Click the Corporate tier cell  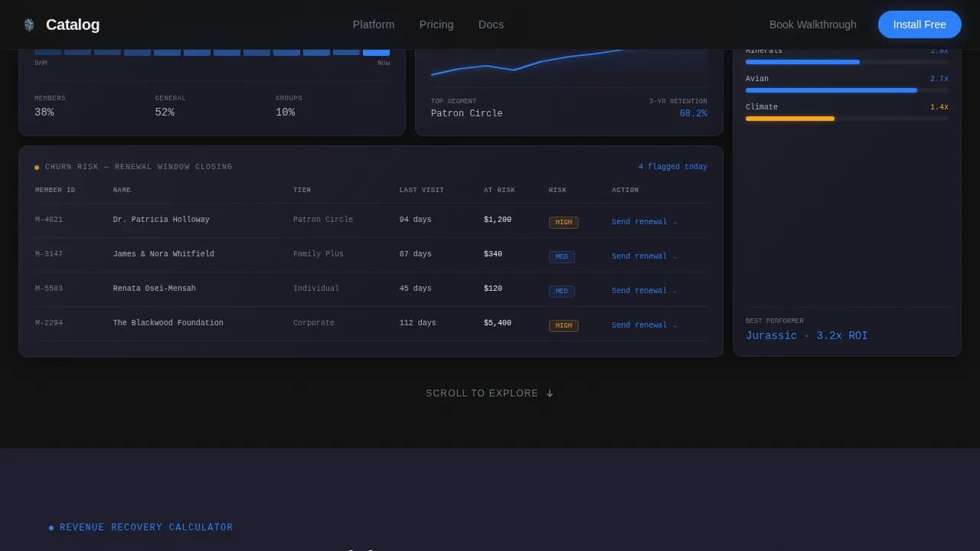314,323
